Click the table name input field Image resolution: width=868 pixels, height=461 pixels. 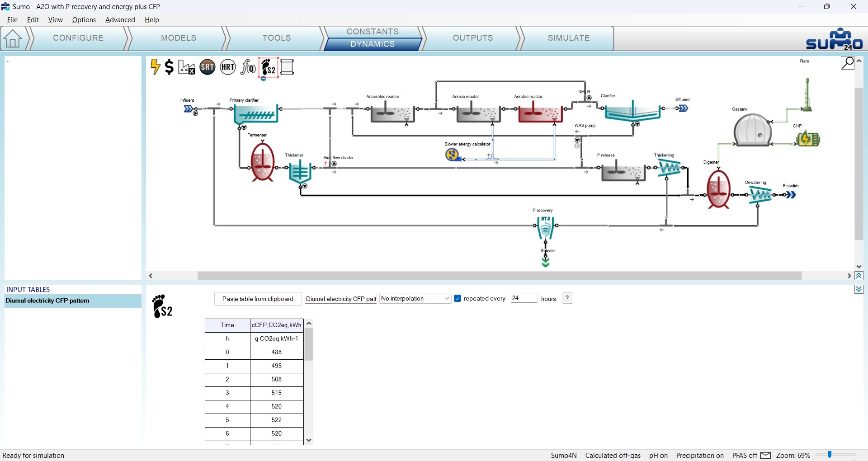coord(341,299)
